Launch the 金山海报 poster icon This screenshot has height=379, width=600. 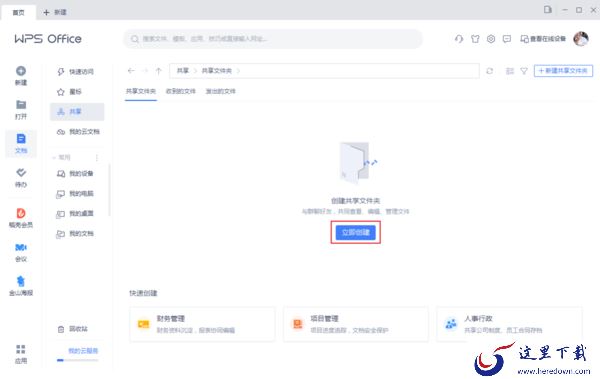click(21, 281)
